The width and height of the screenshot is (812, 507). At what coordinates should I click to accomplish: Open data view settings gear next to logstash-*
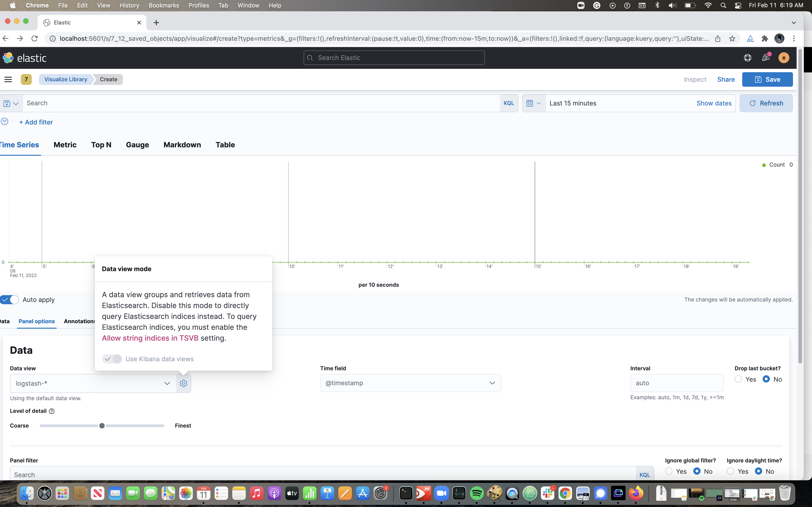tap(183, 383)
